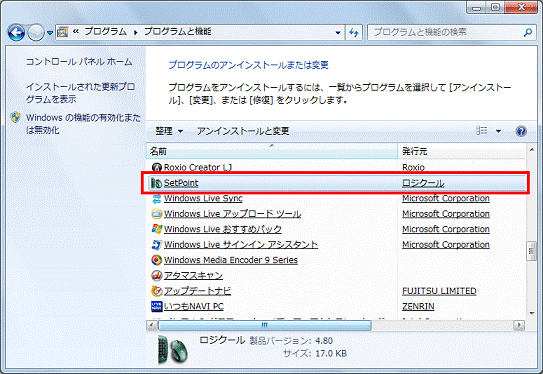This screenshot has width=543, height=374.
Task: Click Windows Media Encoder 9 Series icon
Action: [157, 260]
